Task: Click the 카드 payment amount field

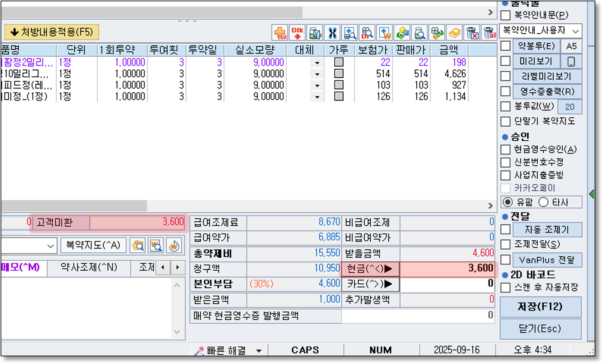Action: (x=447, y=284)
